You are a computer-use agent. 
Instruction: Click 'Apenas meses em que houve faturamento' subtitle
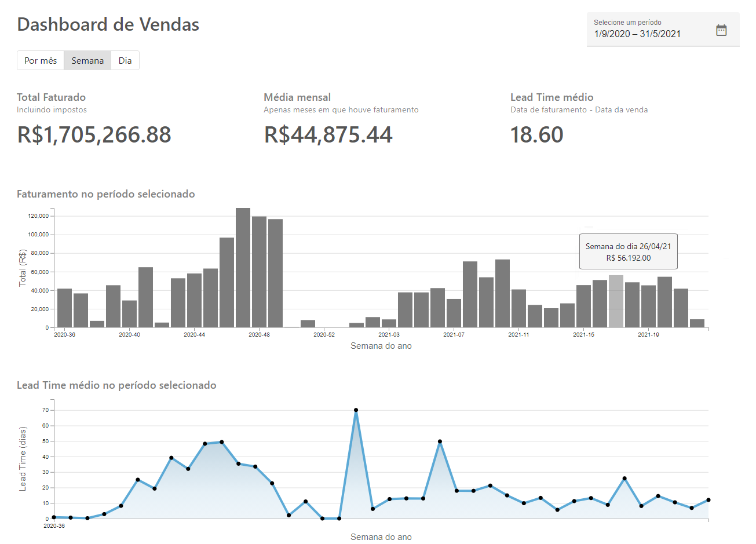point(341,109)
